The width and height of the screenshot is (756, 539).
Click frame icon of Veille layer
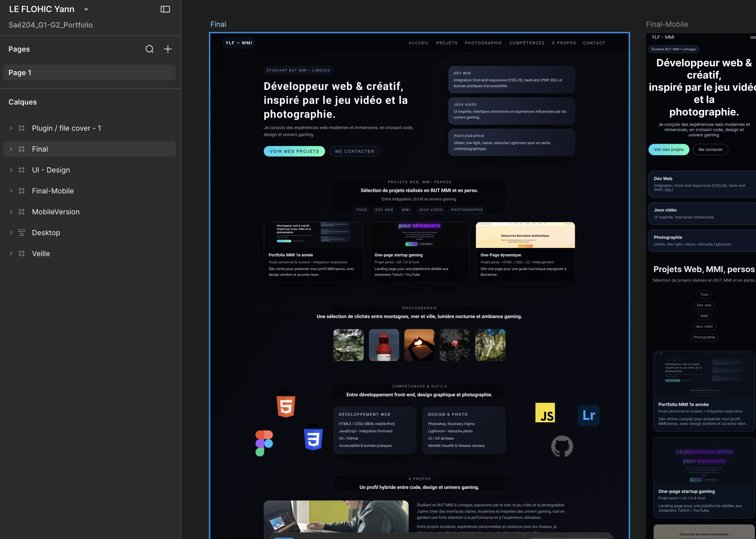(22, 253)
